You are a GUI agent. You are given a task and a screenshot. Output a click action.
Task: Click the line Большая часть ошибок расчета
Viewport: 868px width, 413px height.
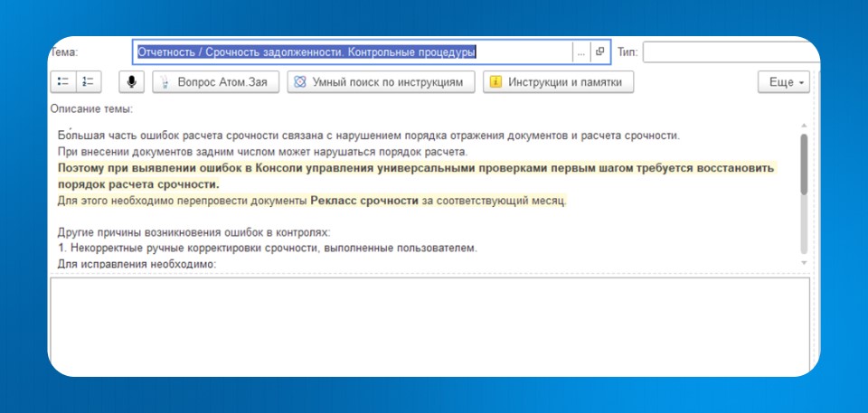point(368,135)
